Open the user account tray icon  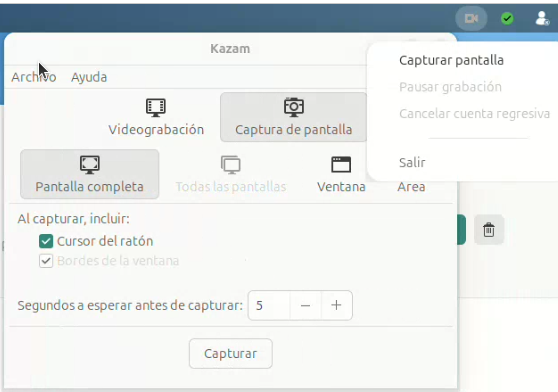542,18
